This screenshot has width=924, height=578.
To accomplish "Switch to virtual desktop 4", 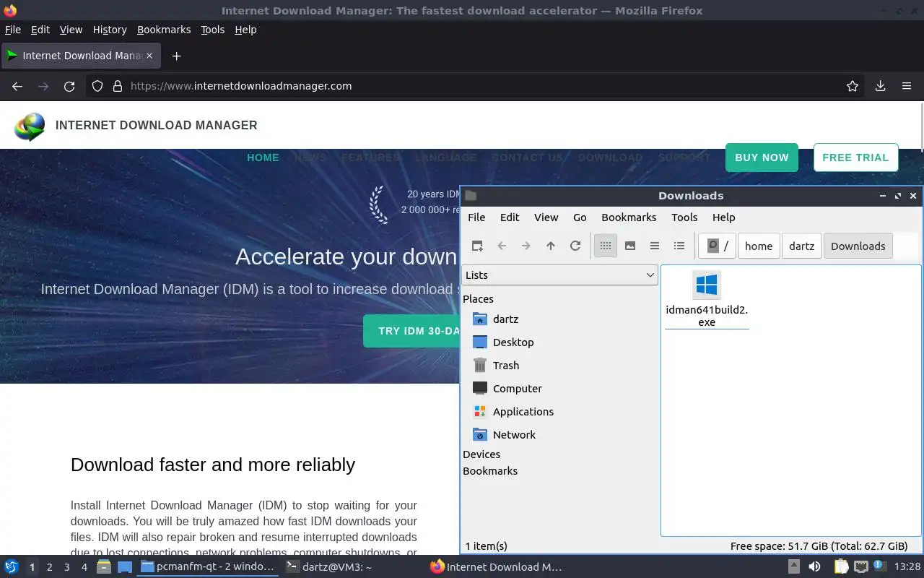I will 84,567.
